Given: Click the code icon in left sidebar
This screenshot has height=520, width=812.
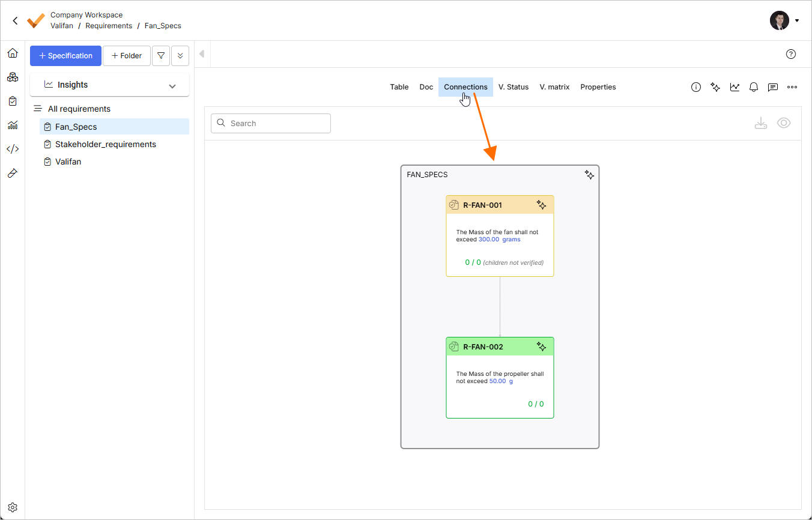Looking at the screenshot, I should [12, 149].
